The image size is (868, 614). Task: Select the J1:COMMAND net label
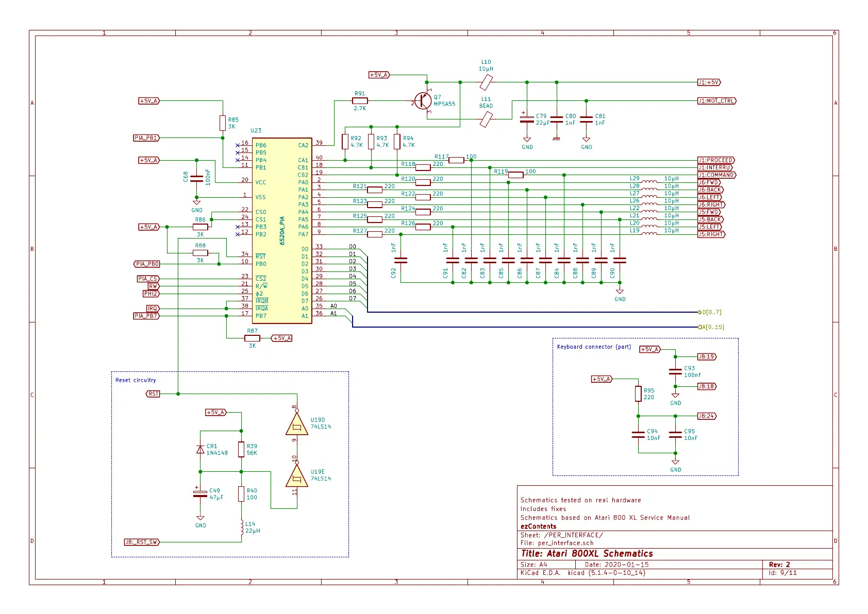tap(716, 175)
